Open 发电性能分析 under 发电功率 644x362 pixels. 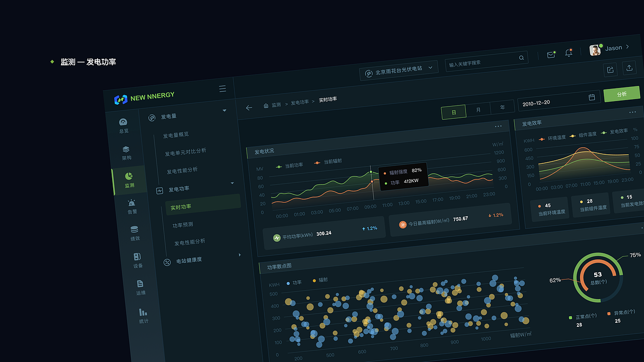[190, 242]
